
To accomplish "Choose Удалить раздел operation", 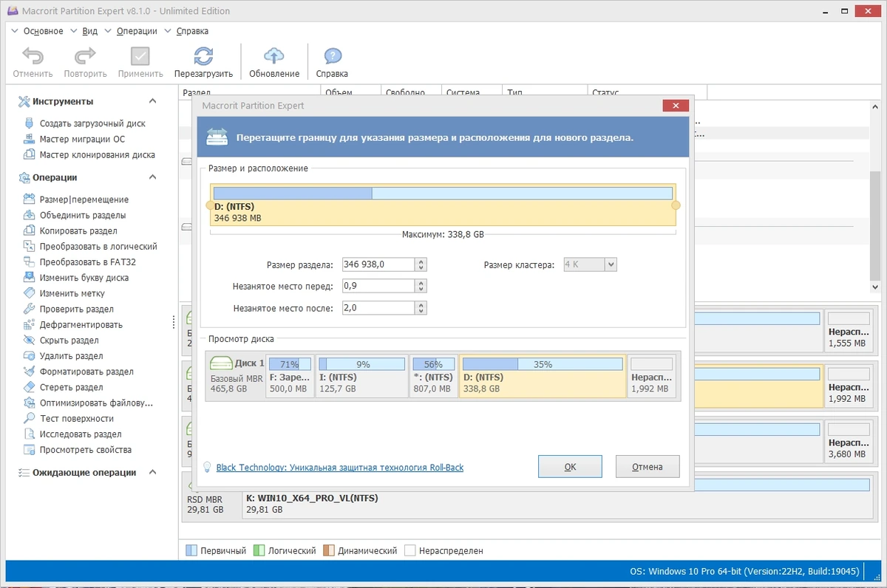I will point(71,356).
